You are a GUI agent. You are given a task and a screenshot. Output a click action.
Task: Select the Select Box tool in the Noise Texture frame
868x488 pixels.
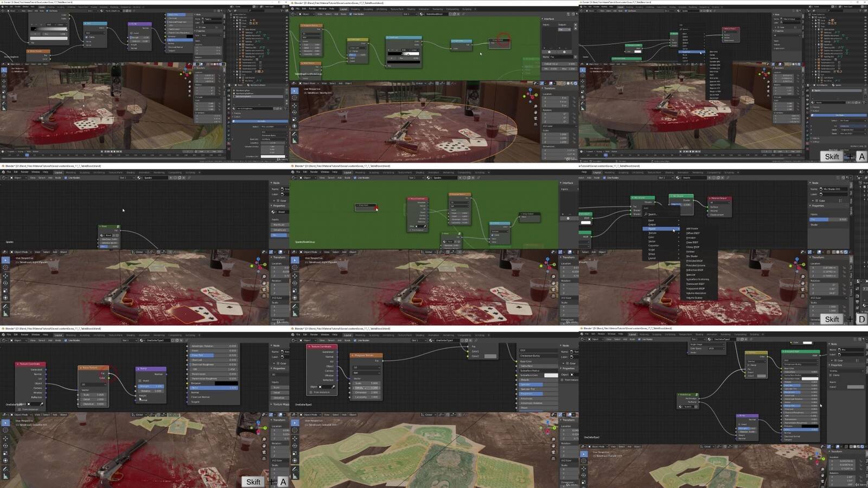pos(5,423)
